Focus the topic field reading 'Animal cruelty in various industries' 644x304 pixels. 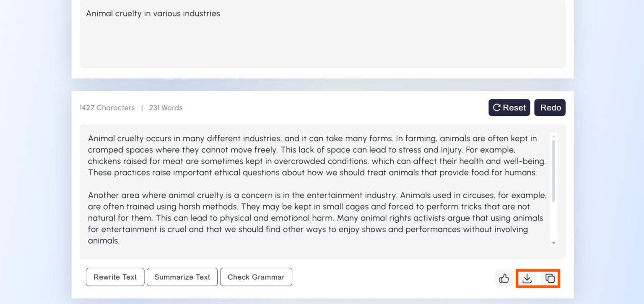153,13
